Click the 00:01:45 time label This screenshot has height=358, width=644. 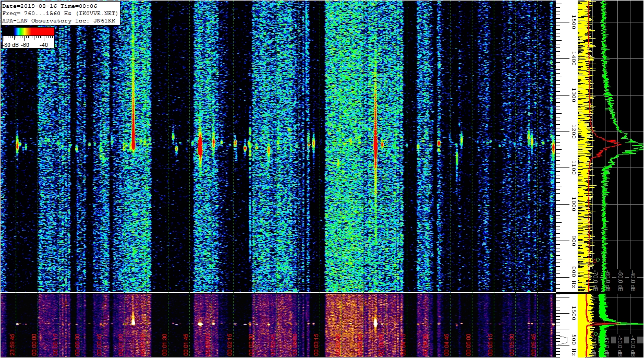click(187, 344)
